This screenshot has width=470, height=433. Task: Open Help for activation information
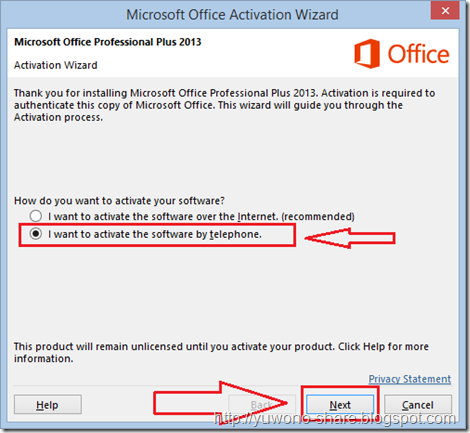pyautogui.click(x=48, y=405)
